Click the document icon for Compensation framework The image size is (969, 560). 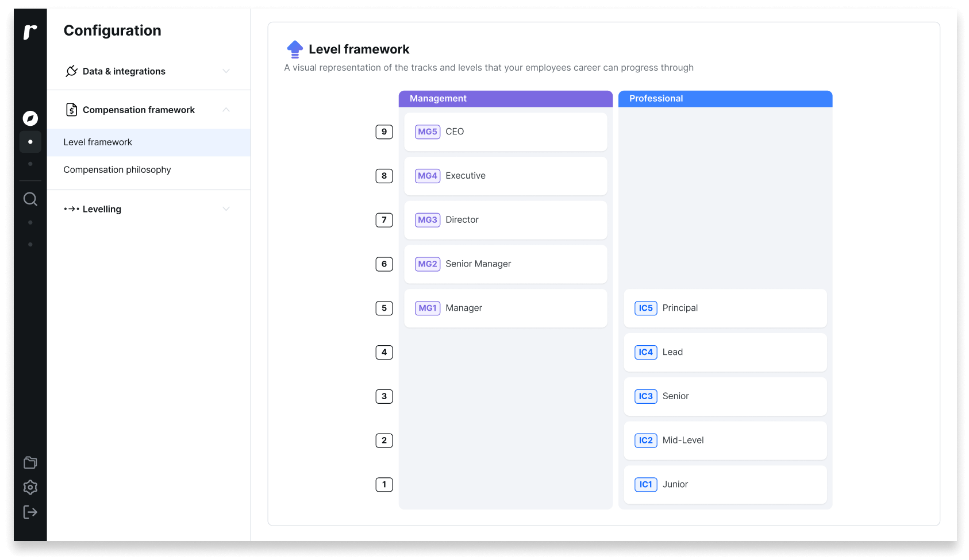[x=71, y=110]
